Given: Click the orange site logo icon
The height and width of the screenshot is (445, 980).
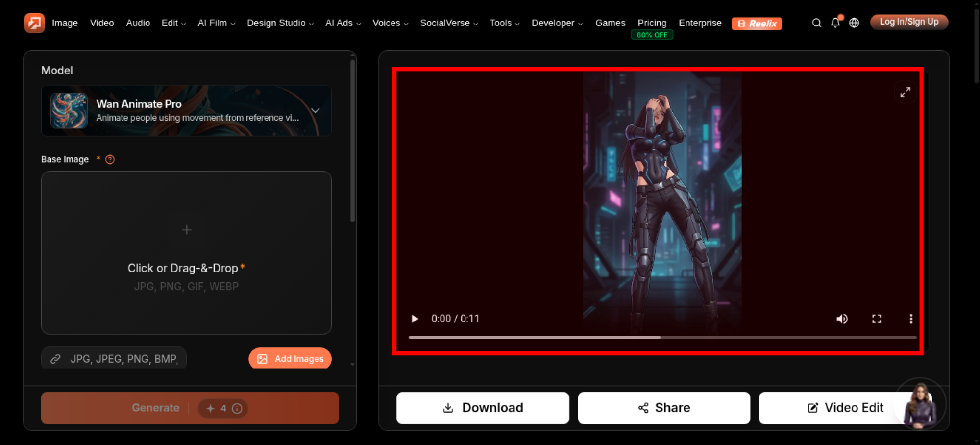Looking at the screenshot, I should (34, 23).
